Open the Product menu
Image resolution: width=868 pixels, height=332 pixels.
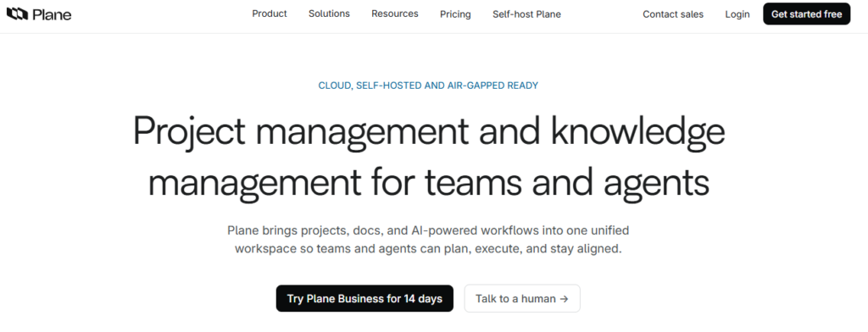(270, 14)
